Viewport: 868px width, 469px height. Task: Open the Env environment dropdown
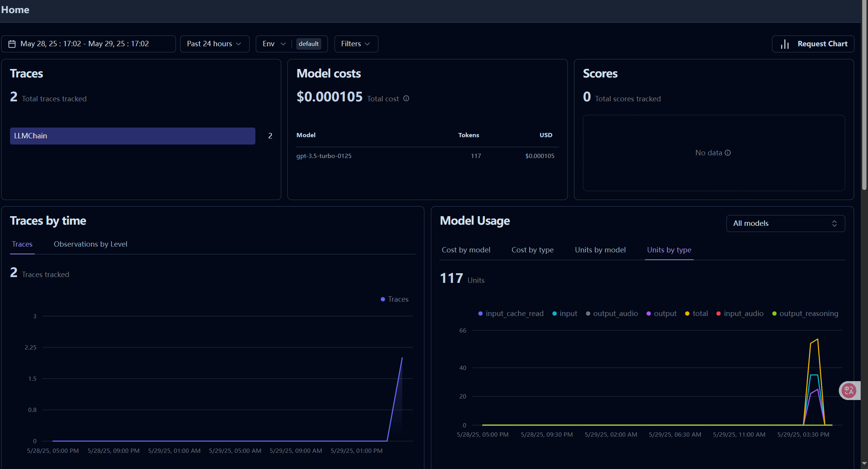click(x=274, y=44)
